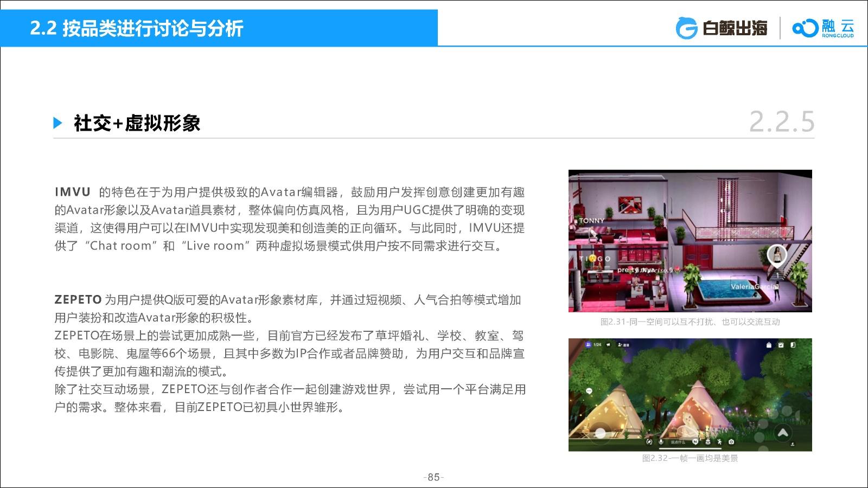Tap the virtual joystick in ZEPETO screenshot
This screenshot has height=488, width=868.
600,433
